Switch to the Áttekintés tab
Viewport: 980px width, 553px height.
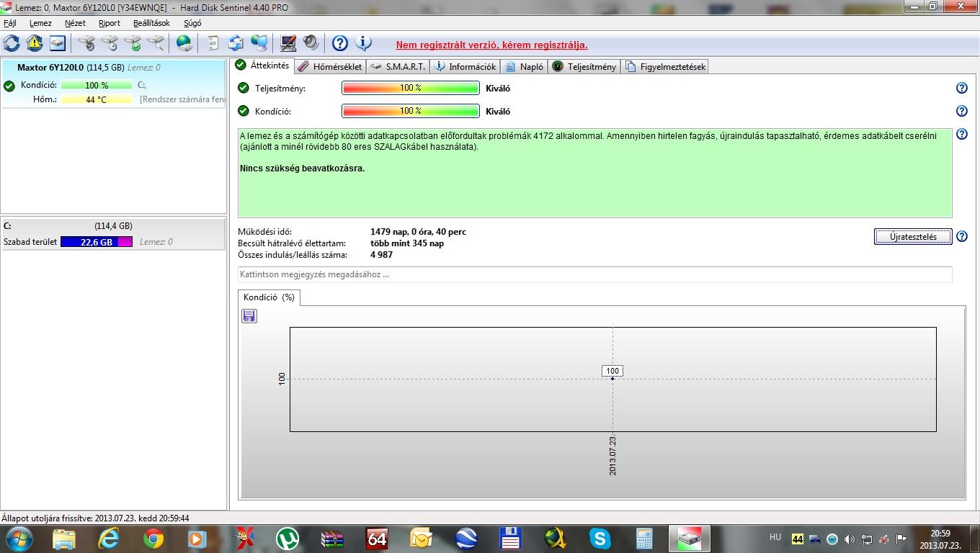[262, 65]
